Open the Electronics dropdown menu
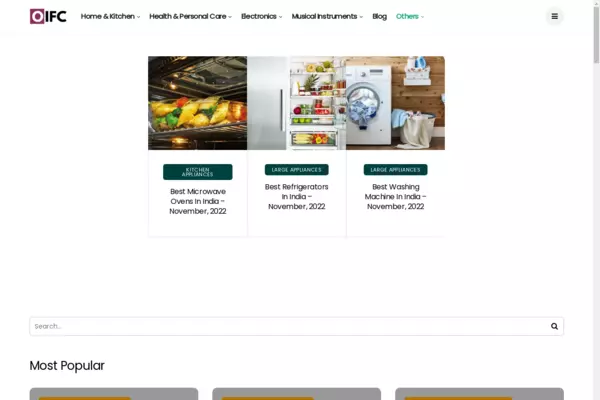Screen dimensions: 600x400 (261, 17)
